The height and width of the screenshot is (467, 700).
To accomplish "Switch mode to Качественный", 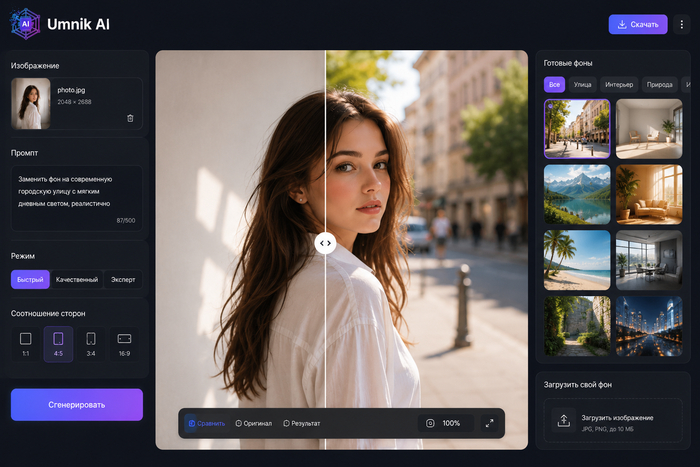I will pyautogui.click(x=77, y=279).
